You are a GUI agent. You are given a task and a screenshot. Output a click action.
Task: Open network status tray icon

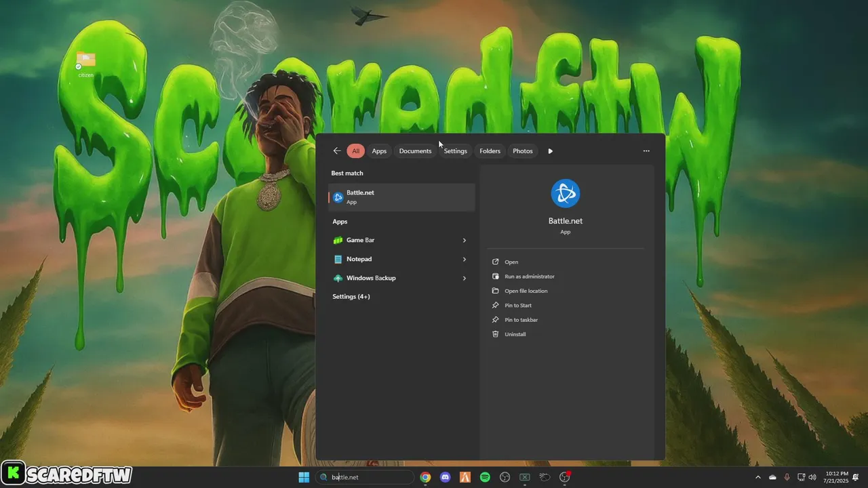[x=801, y=477]
